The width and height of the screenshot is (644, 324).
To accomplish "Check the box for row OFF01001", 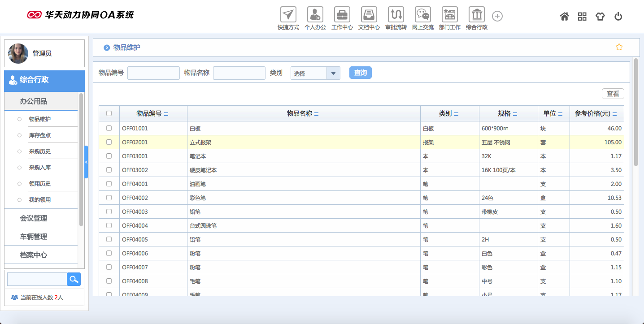I will pos(109,128).
